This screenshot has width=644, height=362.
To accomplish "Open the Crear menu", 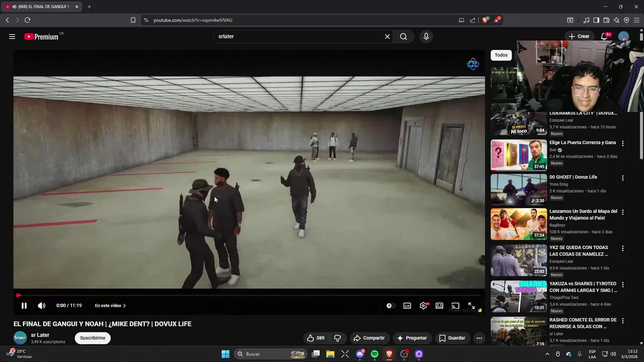I will pyautogui.click(x=579, y=36).
